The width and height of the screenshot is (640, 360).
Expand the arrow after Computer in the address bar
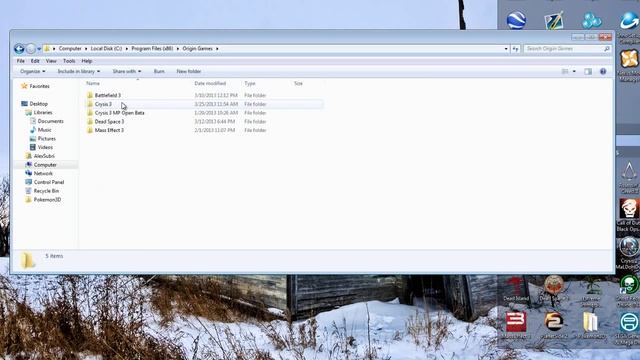click(86, 49)
